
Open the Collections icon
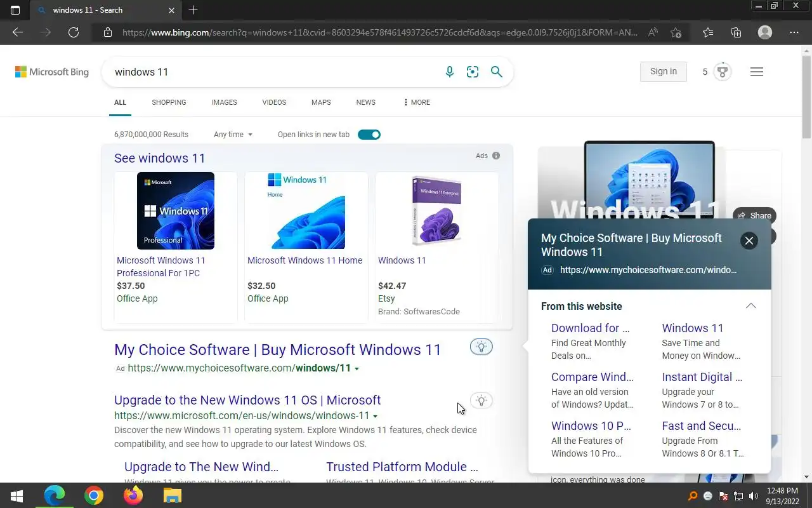pyautogui.click(x=736, y=32)
